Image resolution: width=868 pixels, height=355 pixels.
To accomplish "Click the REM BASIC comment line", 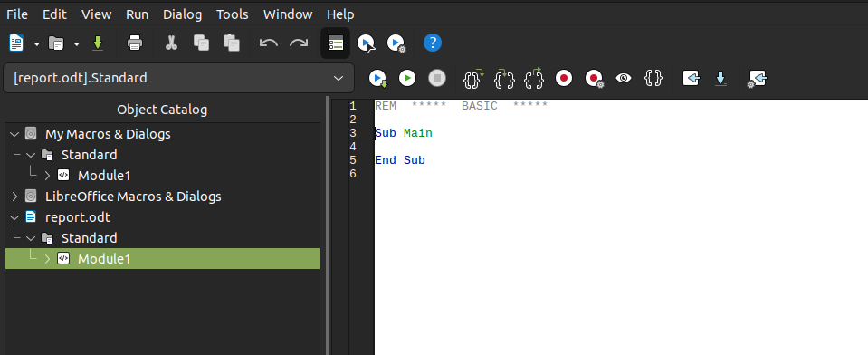I will 461,106.
